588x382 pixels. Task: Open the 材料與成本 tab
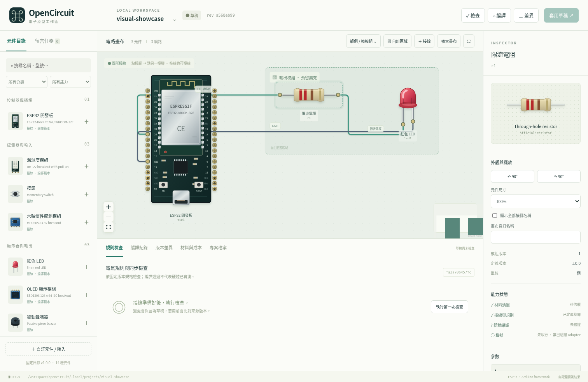pyautogui.click(x=191, y=248)
